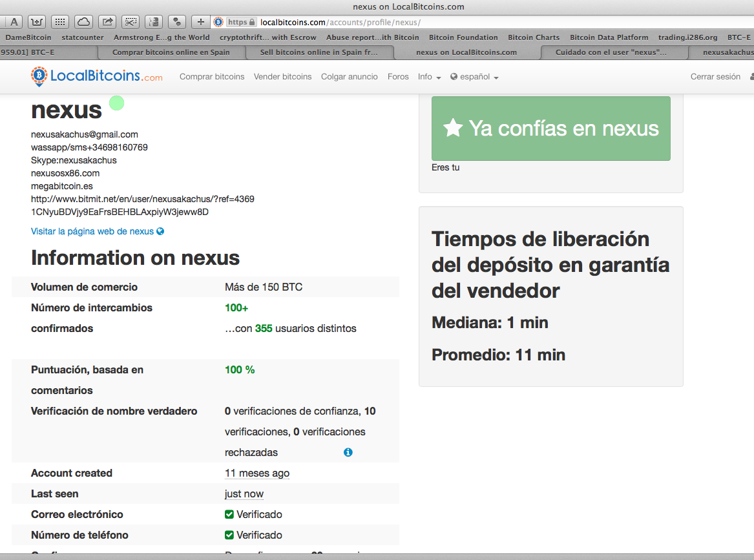Open the statcounter bookmark
The width and height of the screenshot is (754, 560).
coord(83,37)
